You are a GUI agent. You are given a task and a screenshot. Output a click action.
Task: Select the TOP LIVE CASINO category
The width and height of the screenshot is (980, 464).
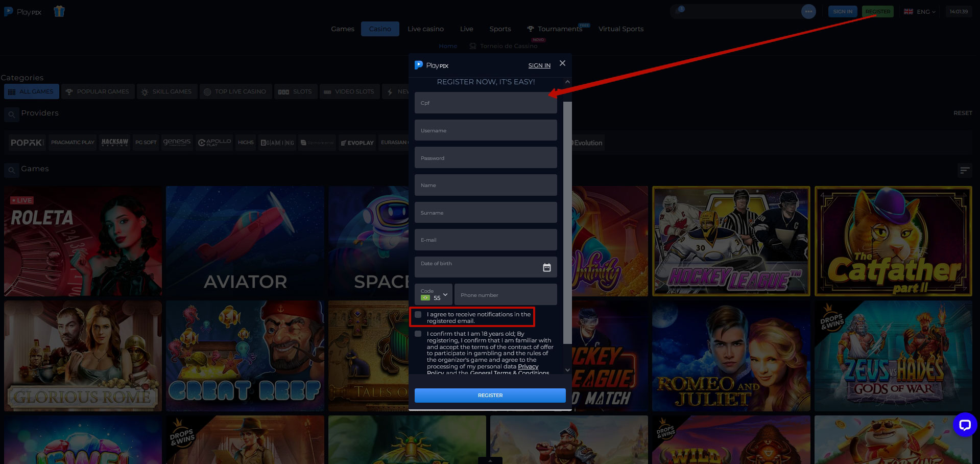point(235,91)
